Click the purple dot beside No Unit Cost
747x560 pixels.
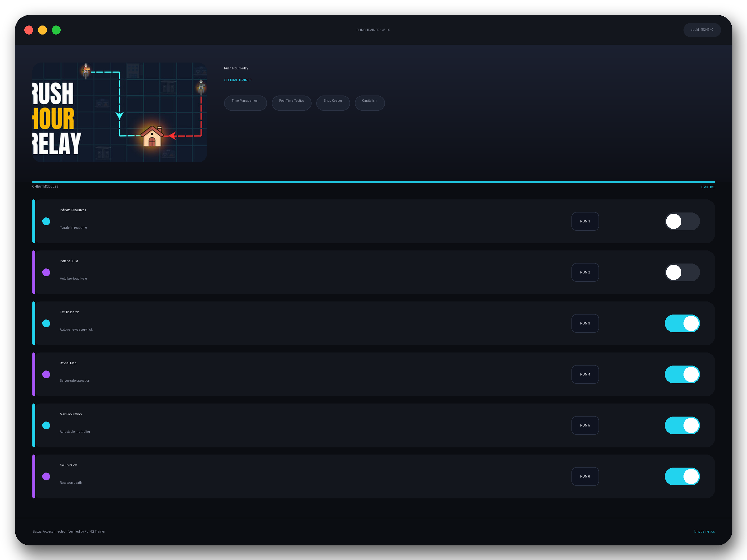pos(46,476)
